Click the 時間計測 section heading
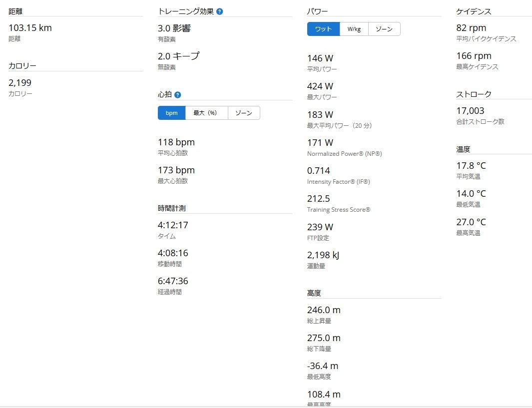The width and height of the screenshot is (532, 408). coord(172,208)
